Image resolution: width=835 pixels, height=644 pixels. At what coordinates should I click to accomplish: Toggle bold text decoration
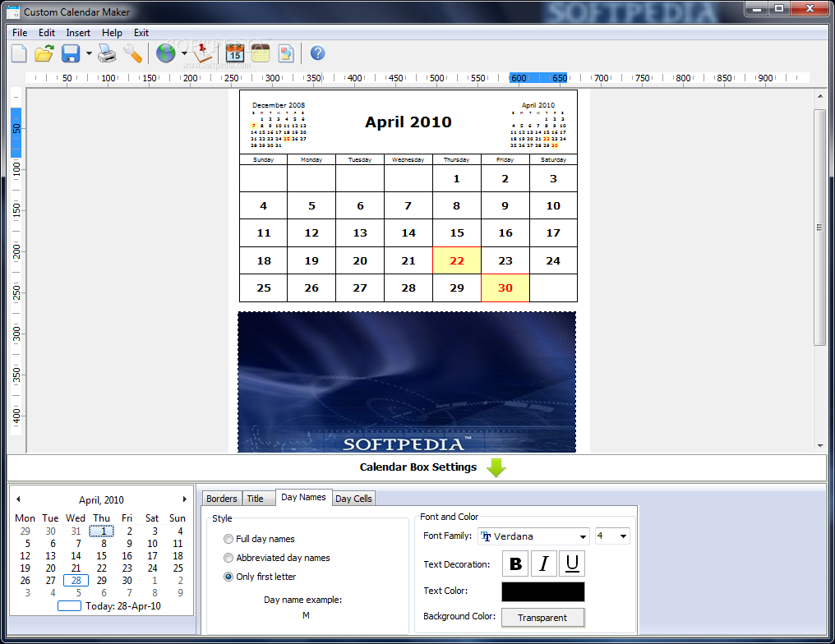point(515,563)
